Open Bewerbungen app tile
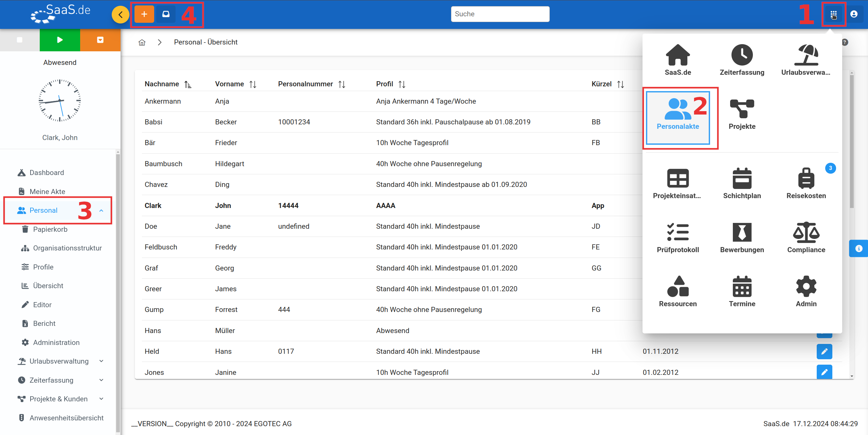 pyautogui.click(x=742, y=238)
